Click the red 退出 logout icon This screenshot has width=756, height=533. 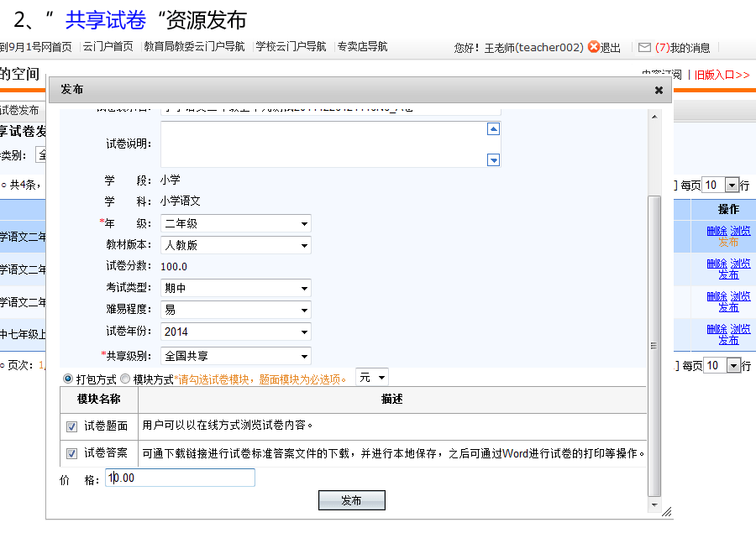pos(594,48)
